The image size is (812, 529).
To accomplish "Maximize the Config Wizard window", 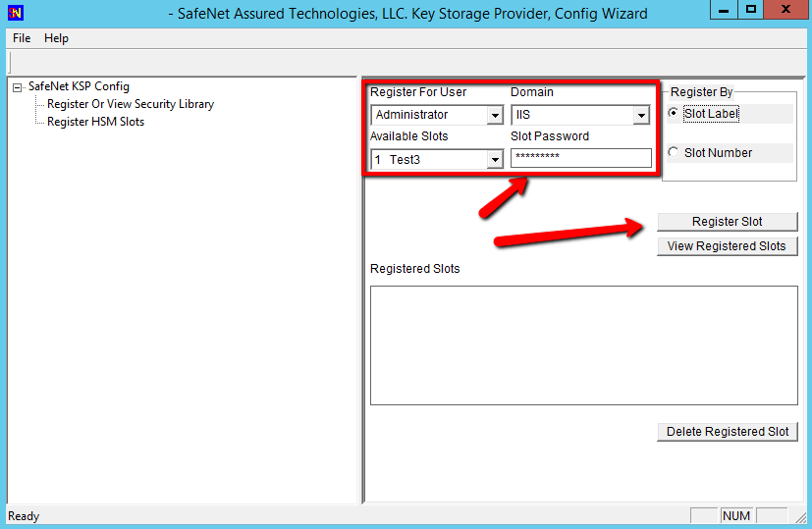I will coord(751,10).
